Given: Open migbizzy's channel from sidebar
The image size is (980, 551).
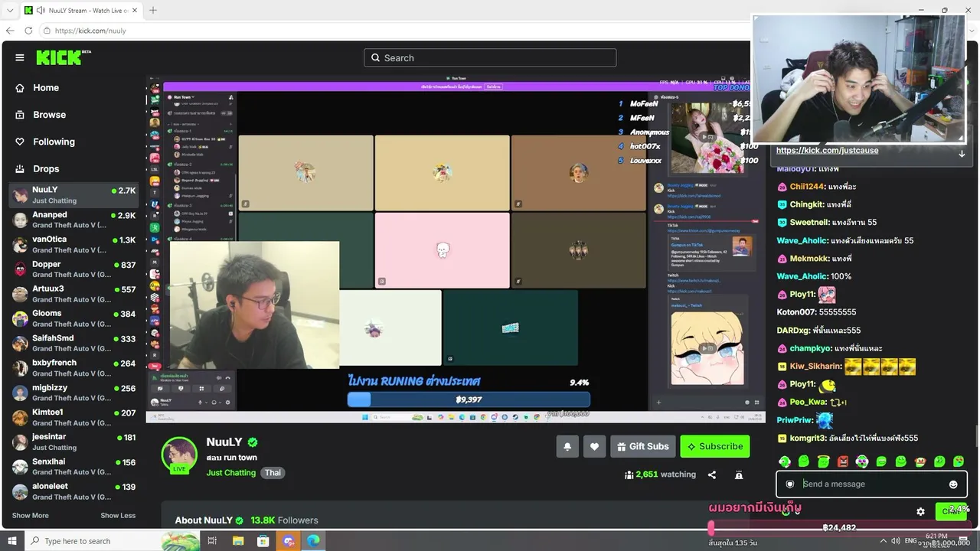Looking at the screenshot, I should click(73, 393).
